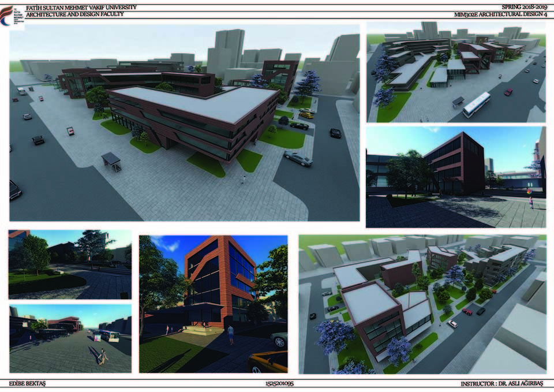Select the brick tower render at bottom center

click(213, 304)
